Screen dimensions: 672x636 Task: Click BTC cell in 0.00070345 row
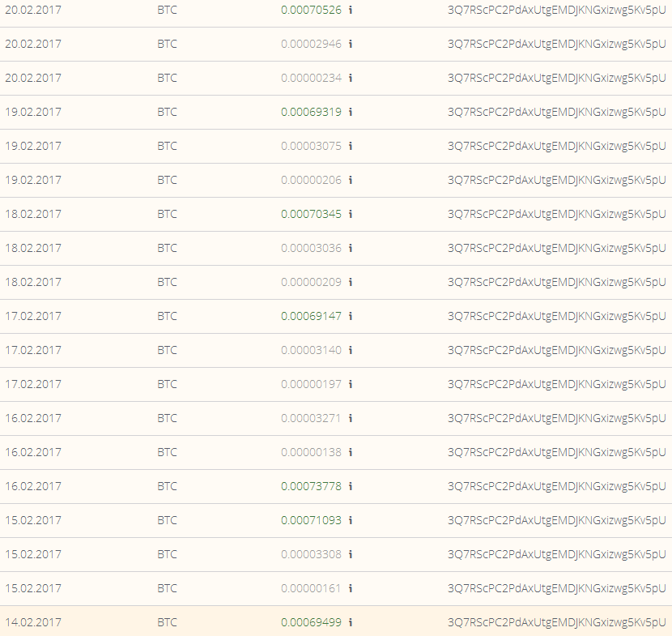pyautogui.click(x=167, y=214)
